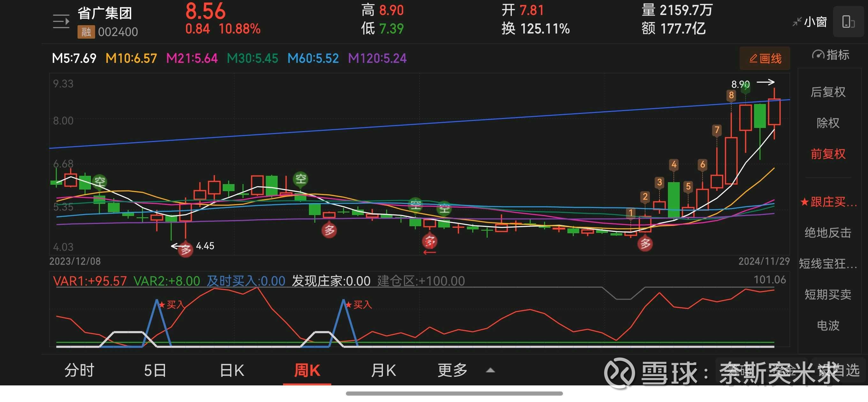Choose the 短线宝狂 indicator

(x=828, y=264)
